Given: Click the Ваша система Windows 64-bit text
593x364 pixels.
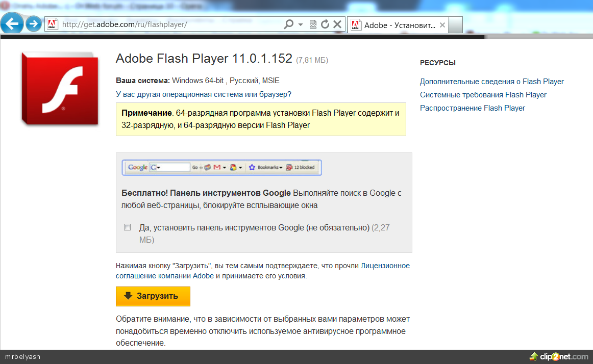Looking at the screenshot, I should coord(197,81).
